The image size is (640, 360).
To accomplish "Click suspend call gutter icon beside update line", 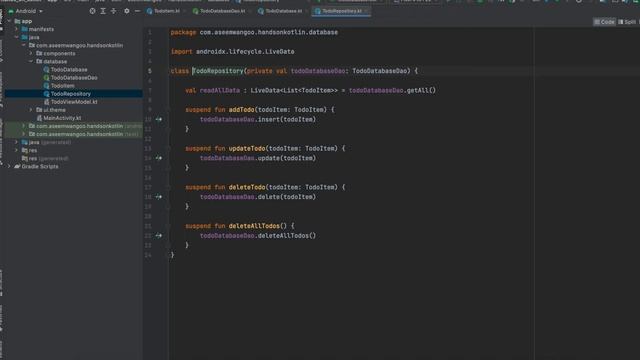I will [x=159, y=158].
